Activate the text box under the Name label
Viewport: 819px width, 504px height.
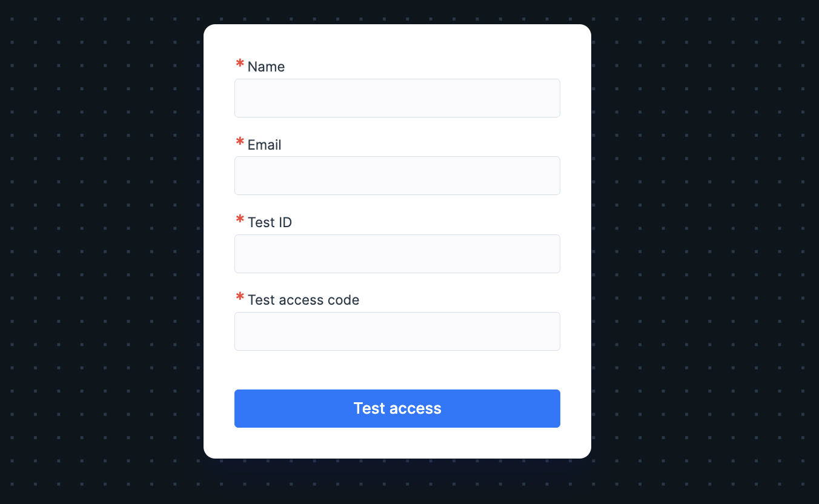[x=397, y=98]
